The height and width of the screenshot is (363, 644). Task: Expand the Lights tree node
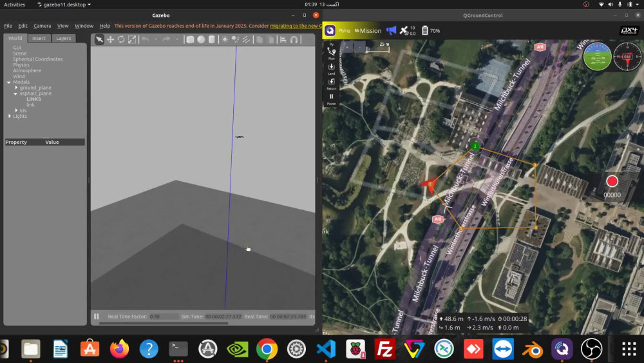point(10,116)
